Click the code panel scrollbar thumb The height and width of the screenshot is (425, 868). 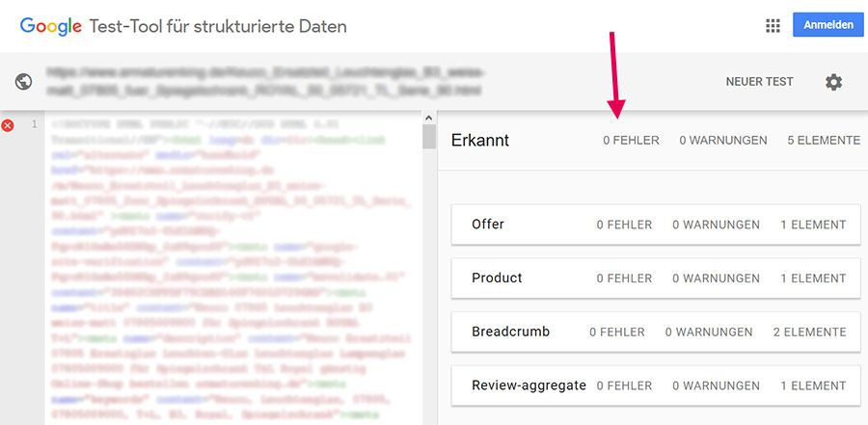pos(429,136)
